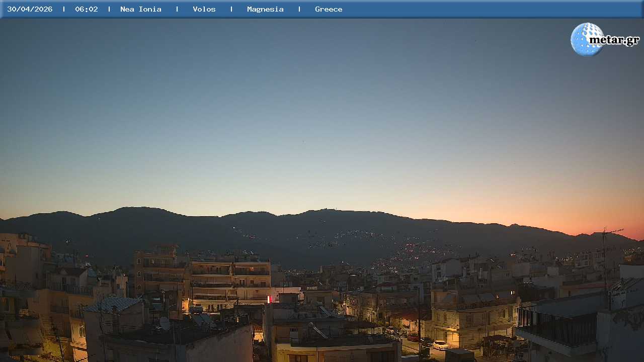Click the Greece text in header
The image size is (644, 362).
[329, 9]
